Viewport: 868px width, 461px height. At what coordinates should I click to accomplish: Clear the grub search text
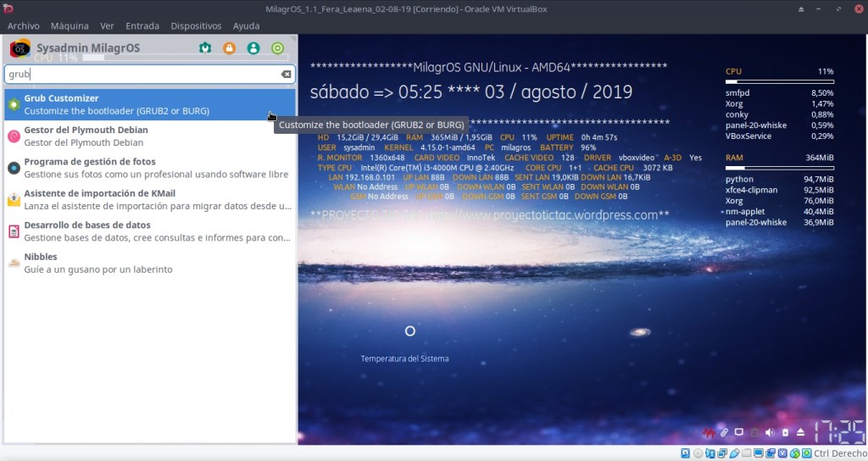[286, 75]
